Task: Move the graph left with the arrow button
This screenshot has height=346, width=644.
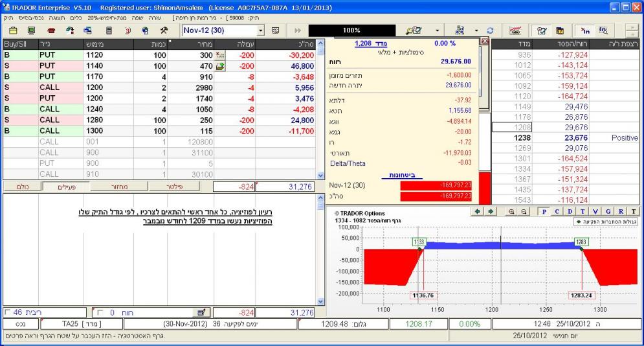Action: point(478,211)
